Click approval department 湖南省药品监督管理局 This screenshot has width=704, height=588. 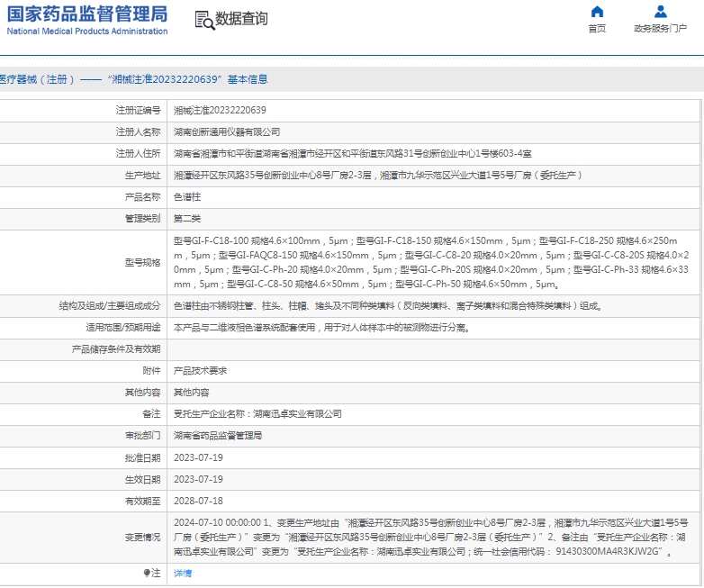[218, 435]
